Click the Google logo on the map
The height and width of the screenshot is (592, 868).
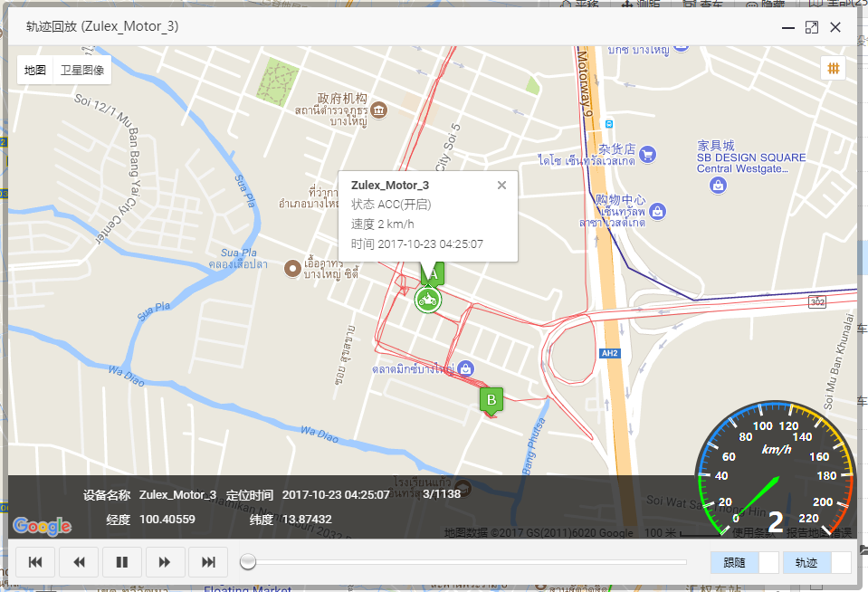42,526
